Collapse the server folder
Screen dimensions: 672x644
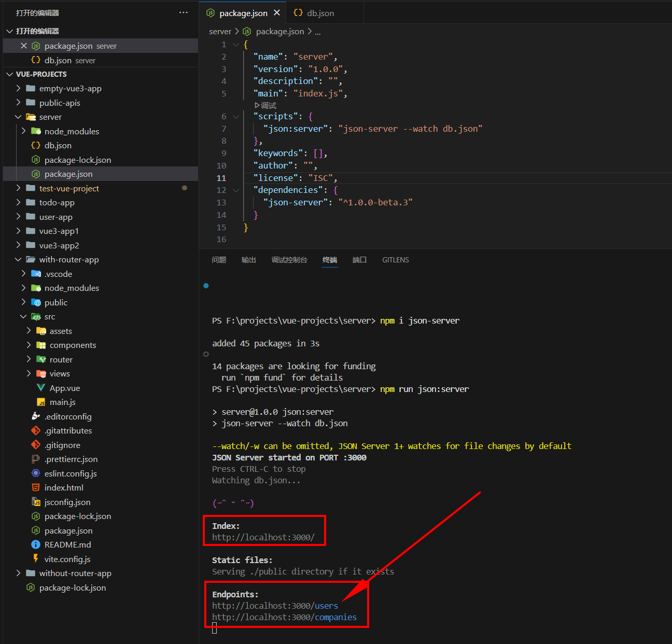19,117
